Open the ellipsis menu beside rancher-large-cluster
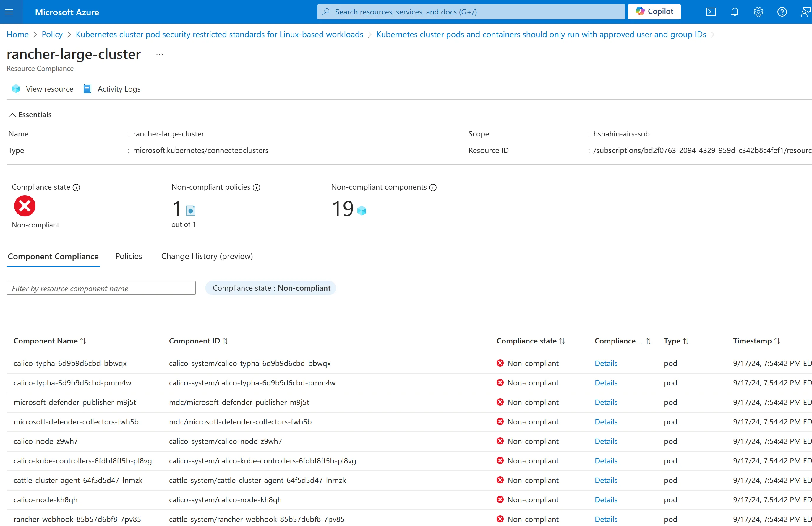Screen dimensions: 812x526 (159, 54)
